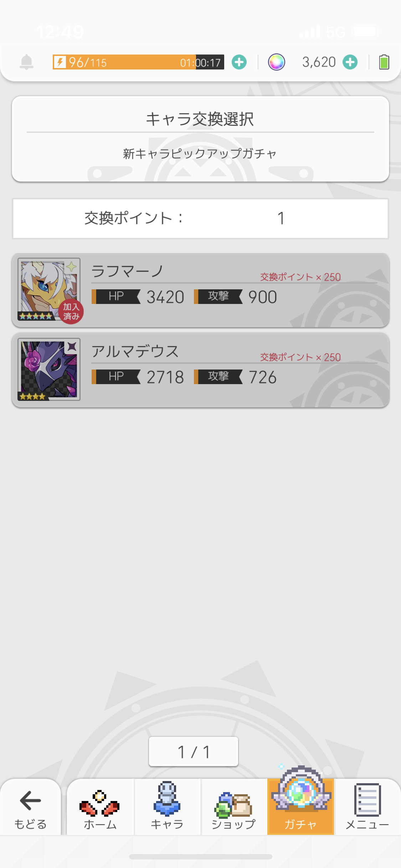
Task: Select the highlighted ガチャ tab
Action: point(300,807)
